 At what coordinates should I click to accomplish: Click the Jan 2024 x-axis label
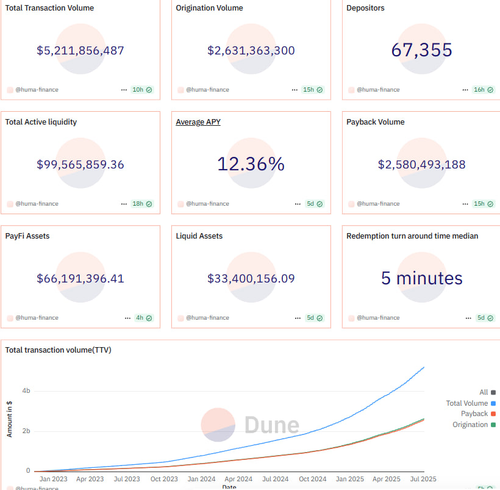(x=201, y=479)
